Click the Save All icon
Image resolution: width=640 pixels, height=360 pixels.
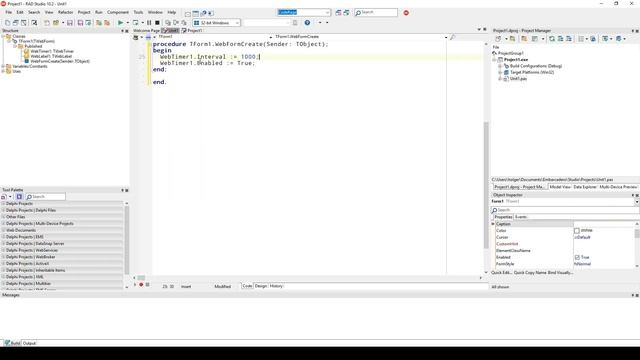pos(80,23)
